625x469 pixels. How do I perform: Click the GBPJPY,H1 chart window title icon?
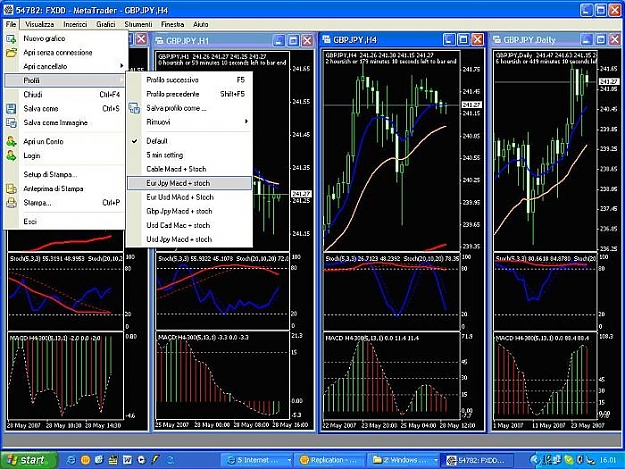[159, 41]
